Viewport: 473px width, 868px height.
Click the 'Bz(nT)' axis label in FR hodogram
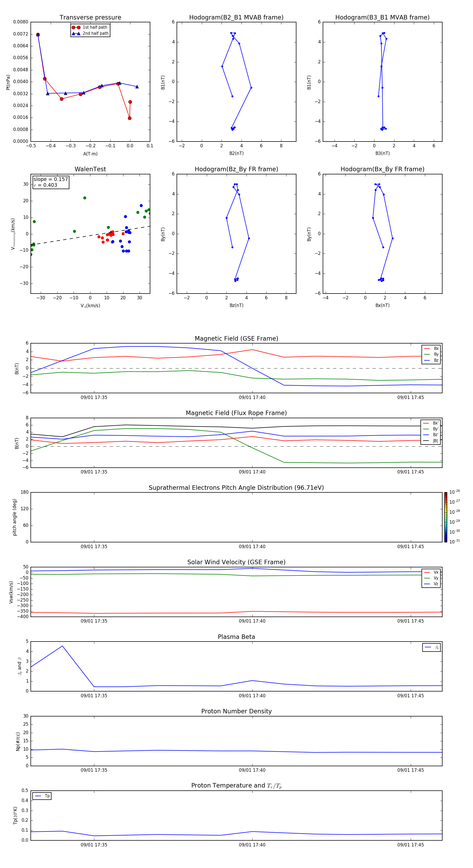coord(236,306)
